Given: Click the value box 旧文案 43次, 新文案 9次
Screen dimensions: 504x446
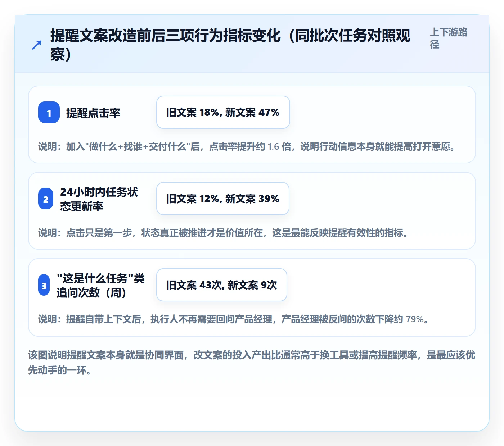Looking at the screenshot, I should [x=222, y=285].
